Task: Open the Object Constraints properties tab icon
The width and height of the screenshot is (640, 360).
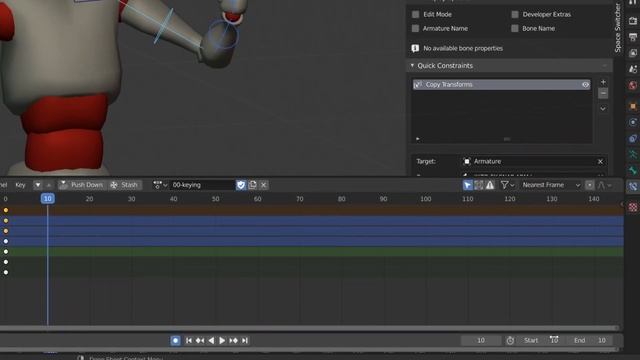Action: pyautogui.click(x=633, y=138)
